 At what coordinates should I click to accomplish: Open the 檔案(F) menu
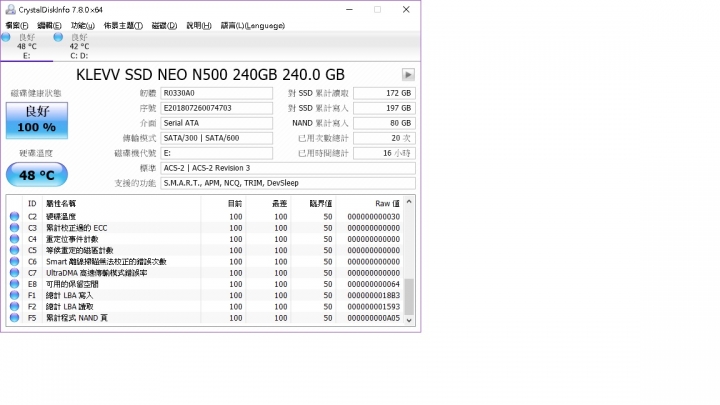(17, 26)
